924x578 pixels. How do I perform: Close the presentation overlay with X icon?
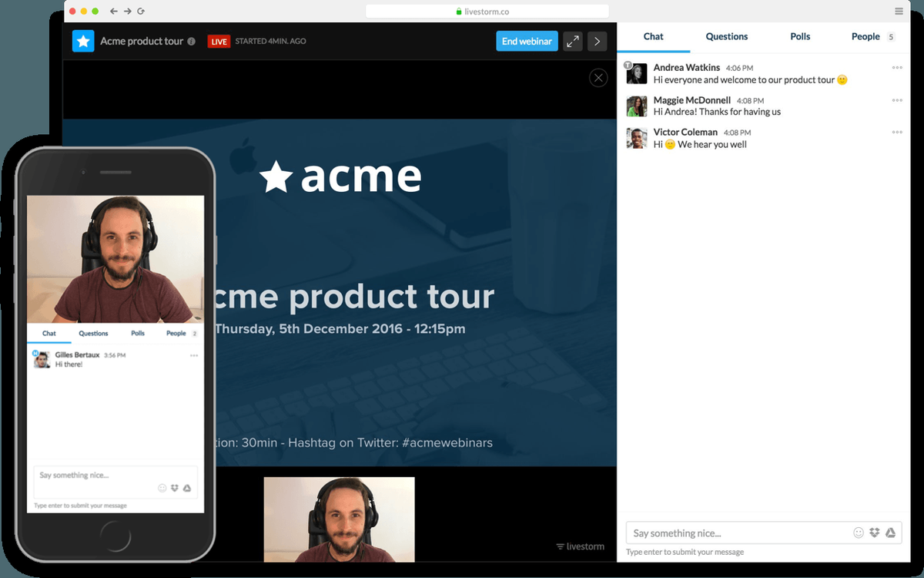[598, 78]
